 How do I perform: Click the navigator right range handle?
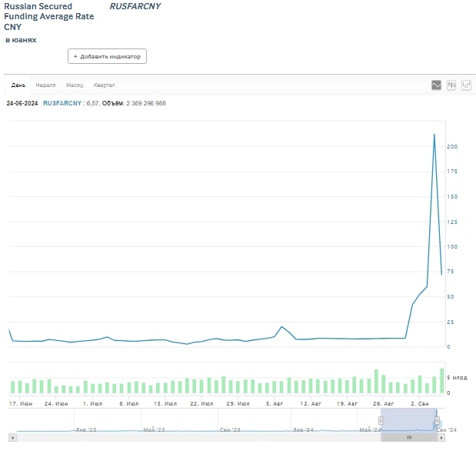tap(437, 421)
